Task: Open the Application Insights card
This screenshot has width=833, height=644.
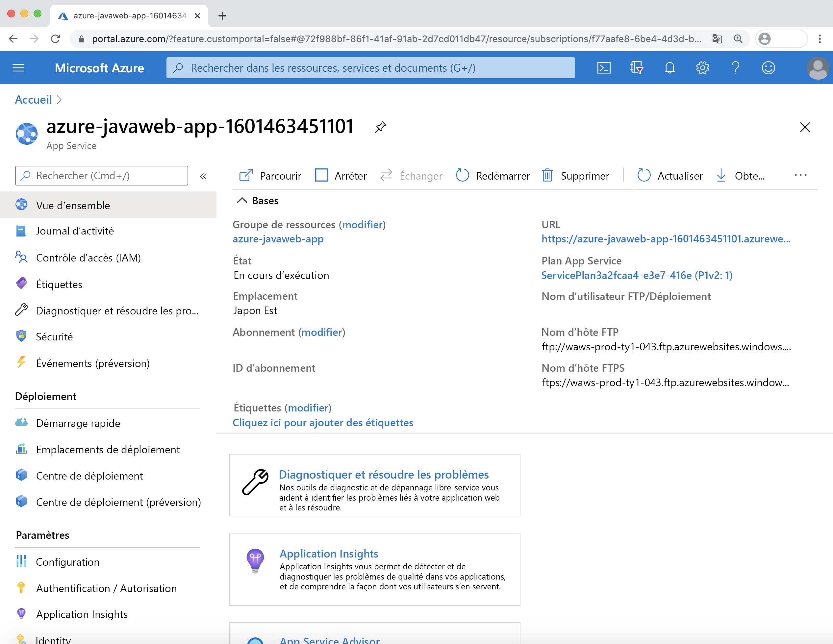Action: (374, 569)
